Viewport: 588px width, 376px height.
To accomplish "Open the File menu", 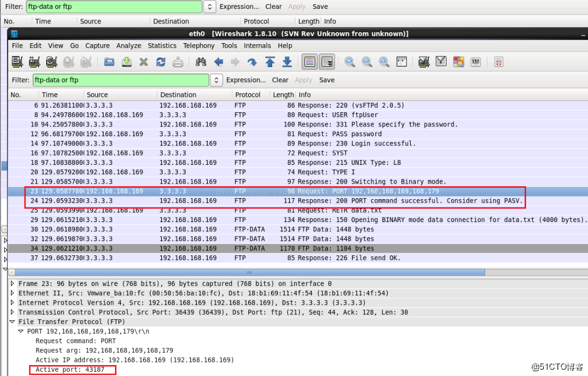I will click(17, 46).
